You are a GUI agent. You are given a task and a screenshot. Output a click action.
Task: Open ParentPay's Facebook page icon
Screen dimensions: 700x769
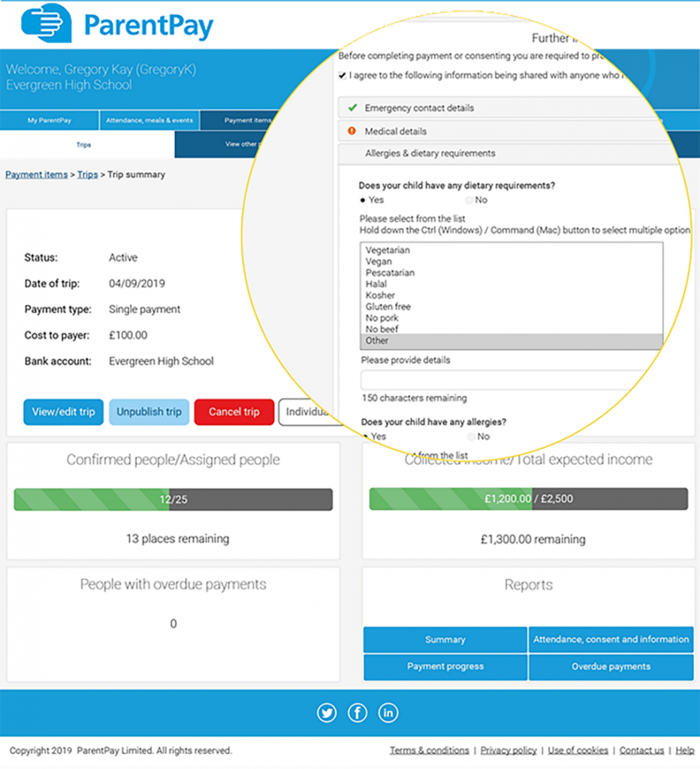(x=358, y=713)
